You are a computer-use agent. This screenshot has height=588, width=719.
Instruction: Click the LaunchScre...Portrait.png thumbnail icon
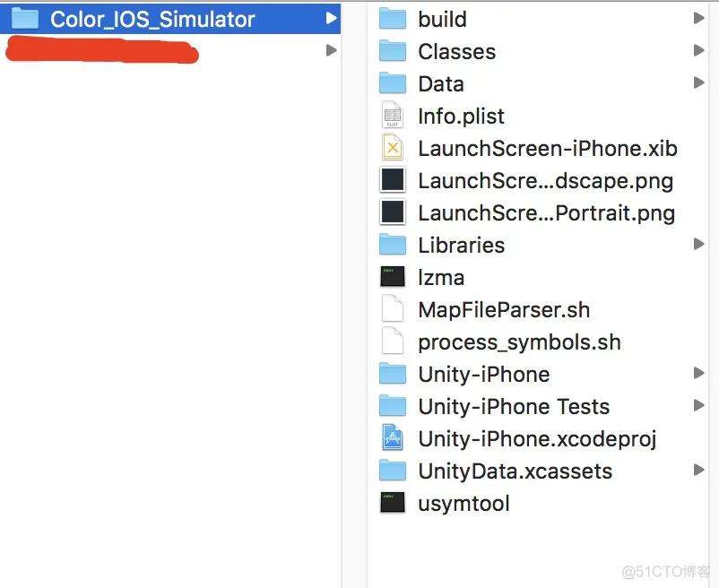click(x=393, y=212)
